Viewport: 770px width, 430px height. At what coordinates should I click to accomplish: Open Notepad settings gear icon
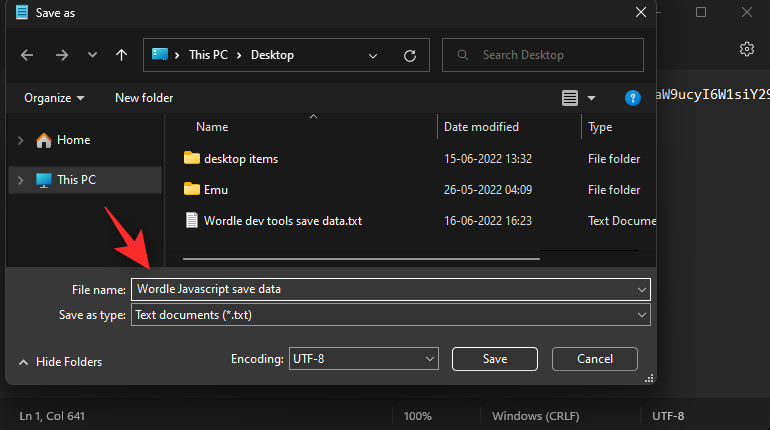click(x=746, y=49)
